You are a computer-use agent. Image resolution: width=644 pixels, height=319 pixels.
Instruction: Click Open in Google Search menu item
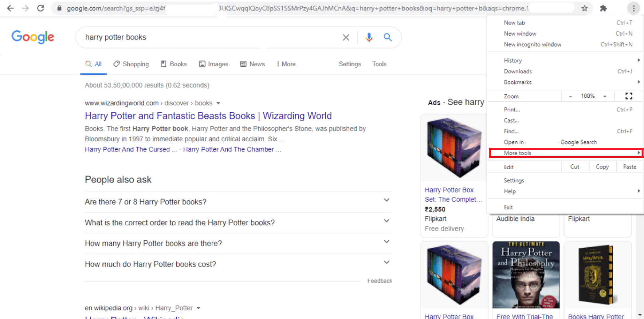(x=565, y=142)
